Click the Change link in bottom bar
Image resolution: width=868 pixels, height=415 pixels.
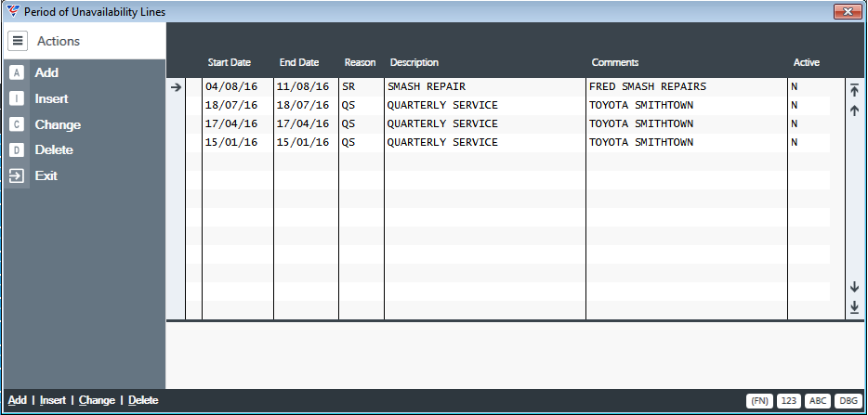[97, 400]
